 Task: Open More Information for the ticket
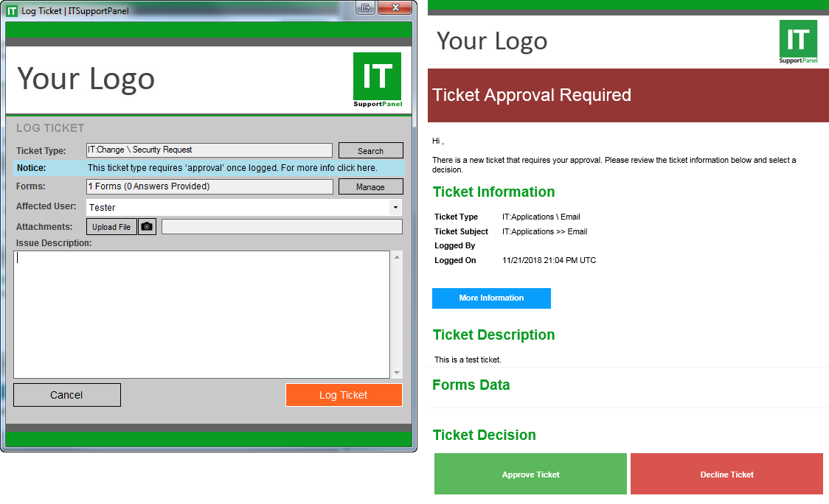pyautogui.click(x=491, y=298)
